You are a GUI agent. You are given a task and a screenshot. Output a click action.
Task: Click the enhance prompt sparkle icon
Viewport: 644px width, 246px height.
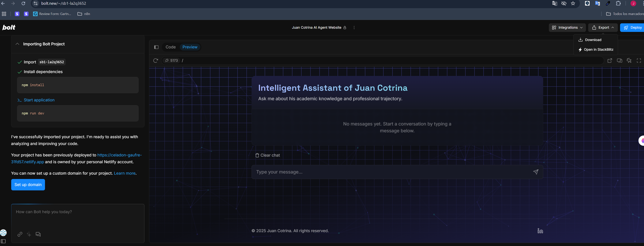(x=29, y=234)
